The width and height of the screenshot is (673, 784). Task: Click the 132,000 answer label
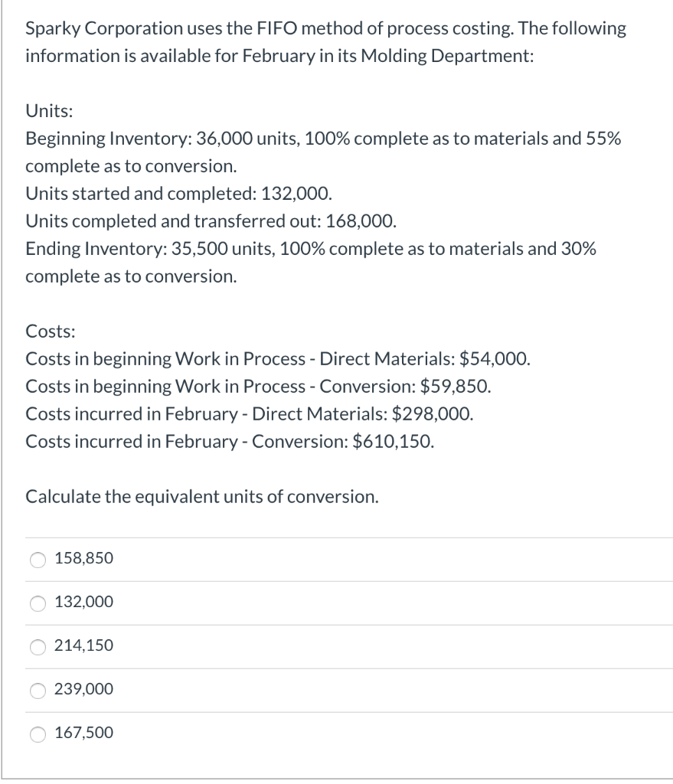click(x=83, y=603)
